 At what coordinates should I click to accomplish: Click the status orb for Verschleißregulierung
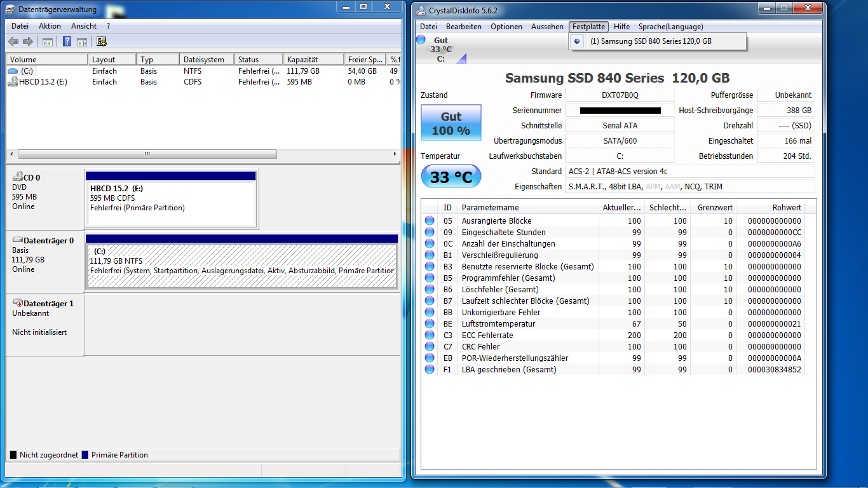430,255
